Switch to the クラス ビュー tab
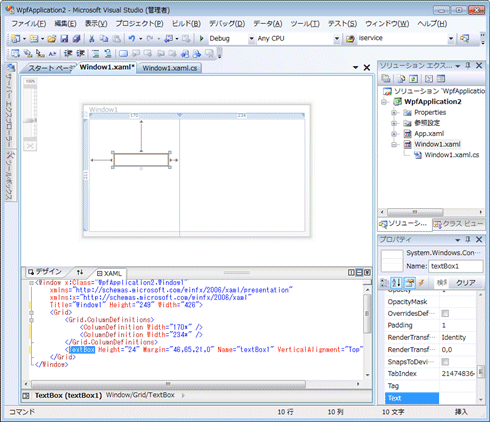The height and width of the screenshot is (422, 490). click(459, 224)
